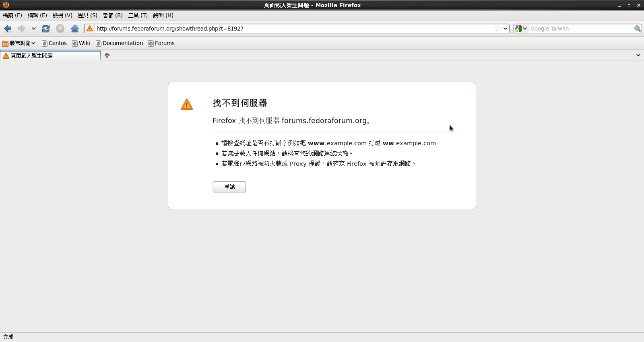Open the Wiki bookmark
Viewport: 644px width, 342px height.
pos(81,43)
